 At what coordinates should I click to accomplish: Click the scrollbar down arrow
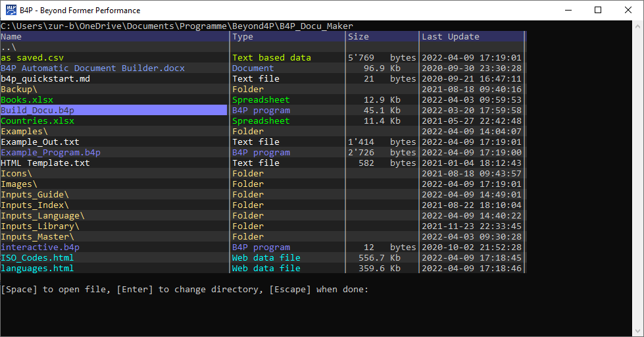pos(638,331)
